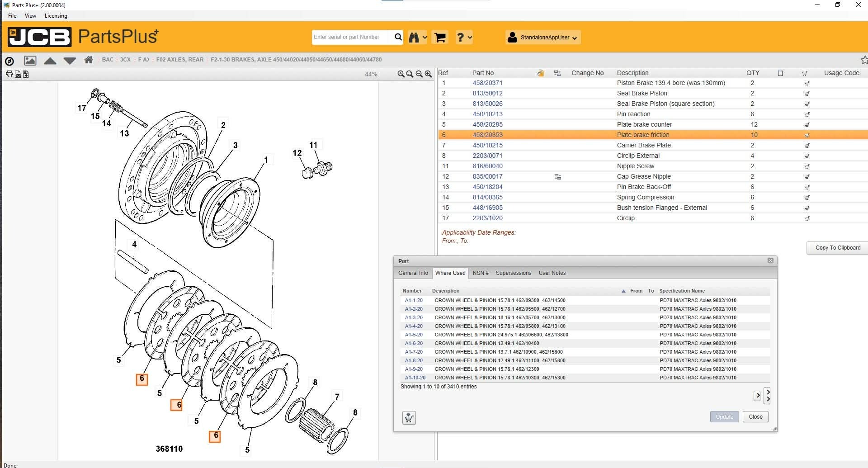
Task: Open the View menu
Action: tap(30, 16)
